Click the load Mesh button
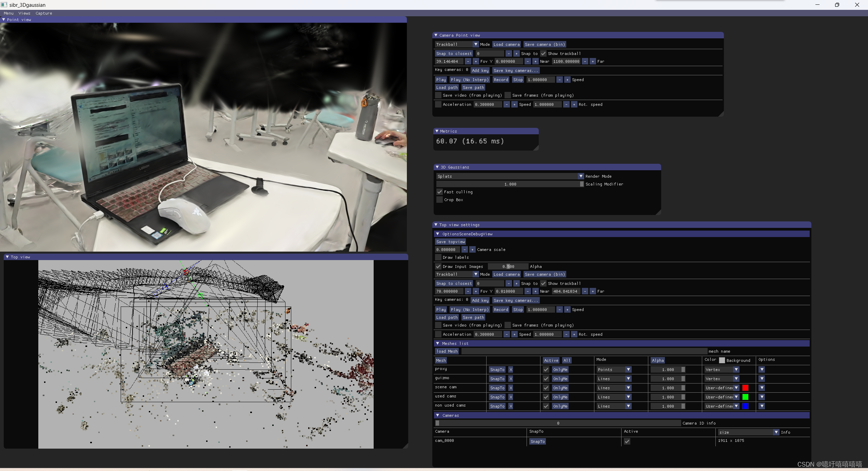This screenshot has height=471, width=868. [x=447, y=351]
